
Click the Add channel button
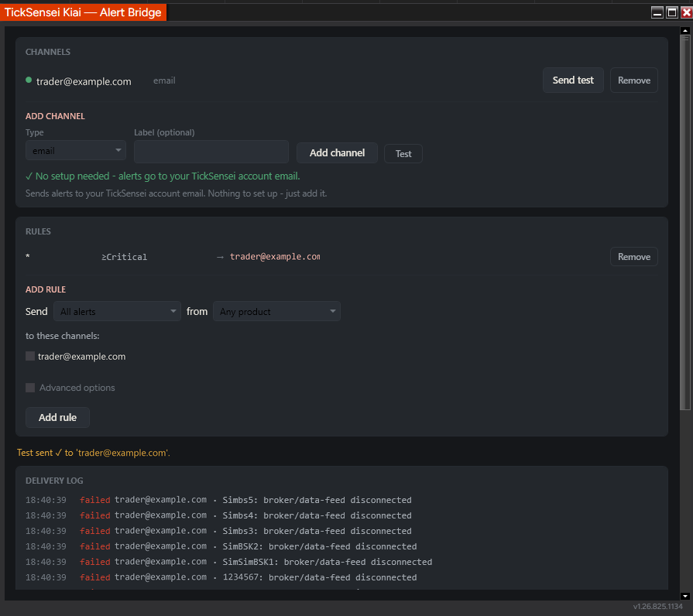337,152
